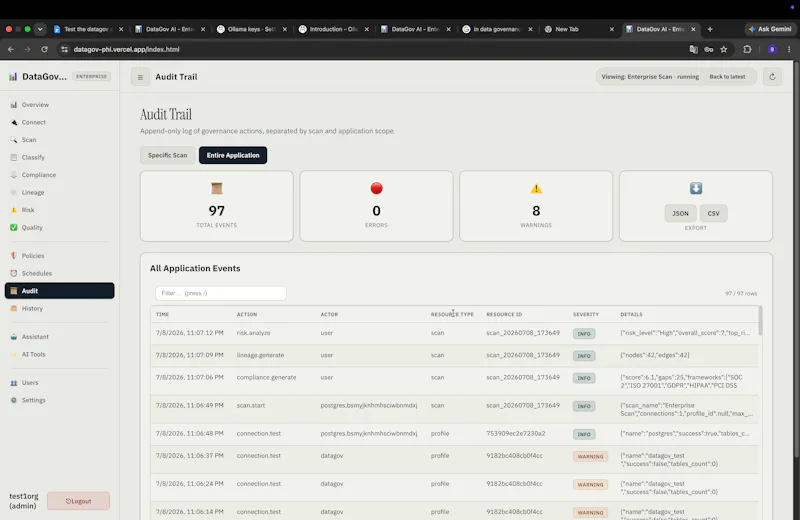Open the Classify section
800x520 pixels.
[33, 157]
